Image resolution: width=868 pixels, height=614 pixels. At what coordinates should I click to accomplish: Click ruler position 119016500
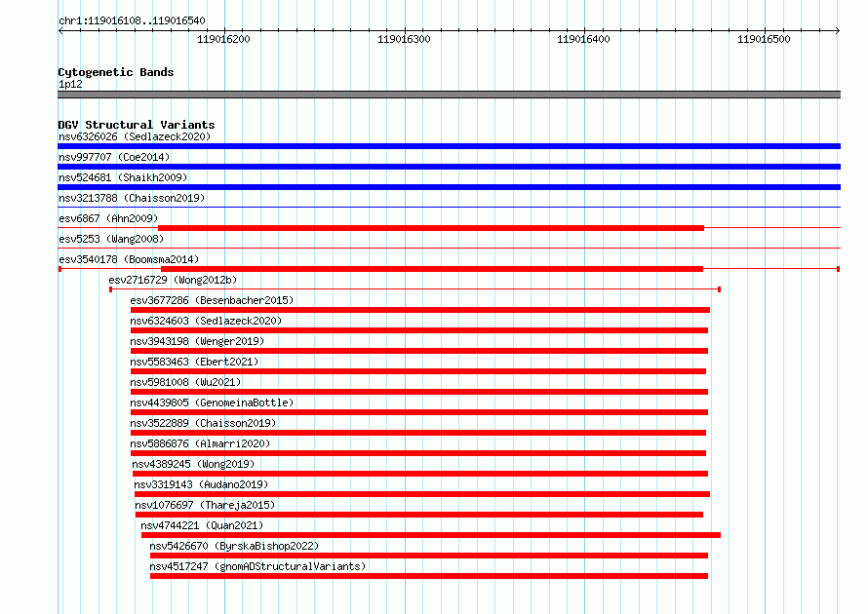tap(764, 39)
